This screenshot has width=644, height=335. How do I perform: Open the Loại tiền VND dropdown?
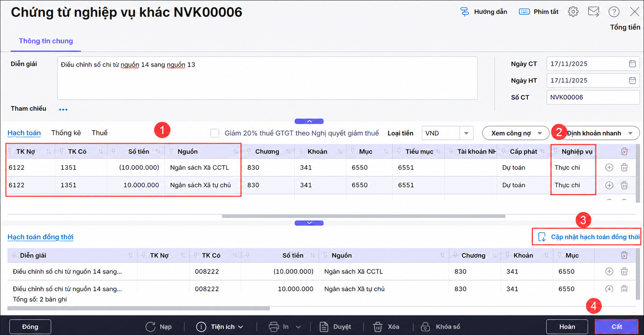466,133
